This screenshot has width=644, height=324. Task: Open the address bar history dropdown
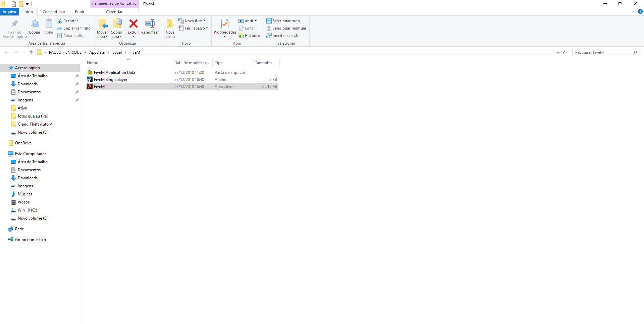tap(558, 52)
